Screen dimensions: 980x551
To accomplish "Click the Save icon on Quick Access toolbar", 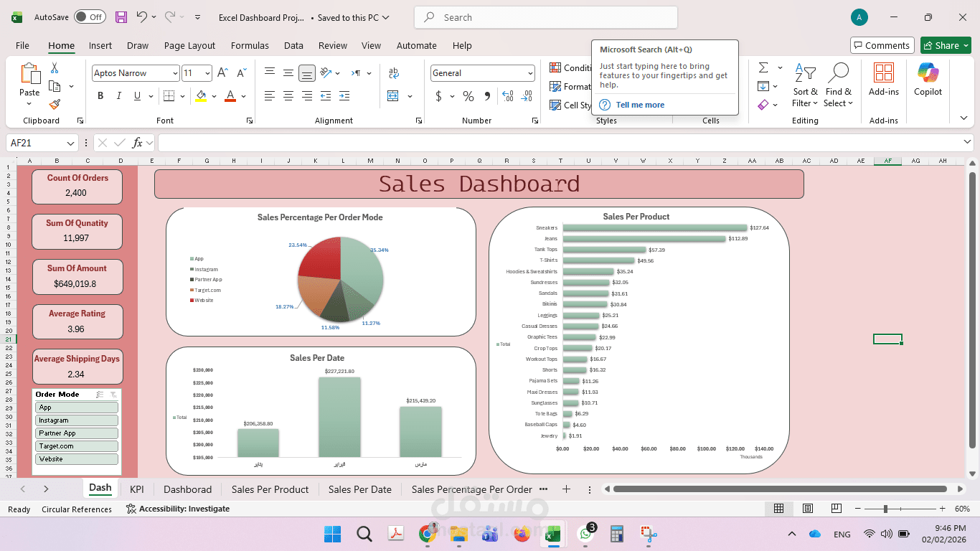I will point(120,17).
